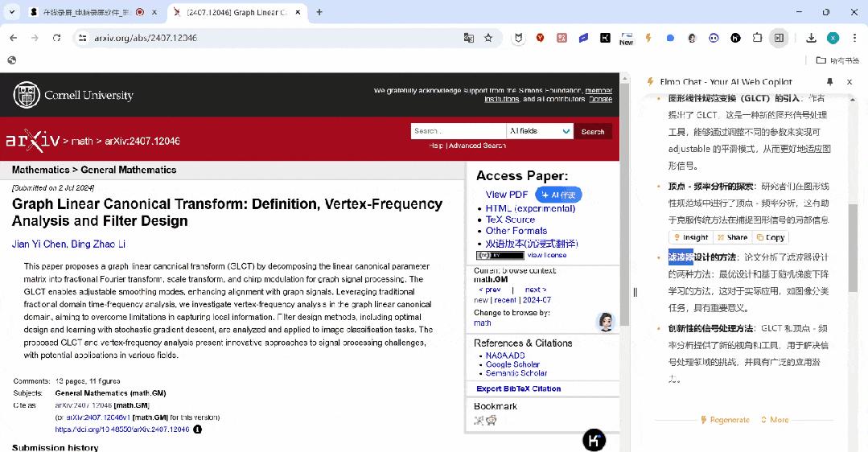
Task: Click the Reddit bookmark icon under Bookmark
Action: tap(492, 420)
